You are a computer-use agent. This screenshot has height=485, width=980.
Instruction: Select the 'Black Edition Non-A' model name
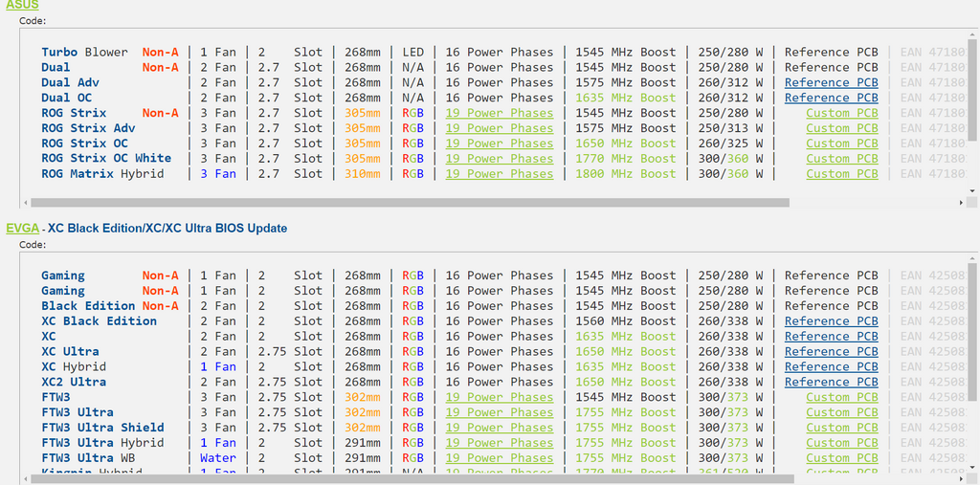110,305
